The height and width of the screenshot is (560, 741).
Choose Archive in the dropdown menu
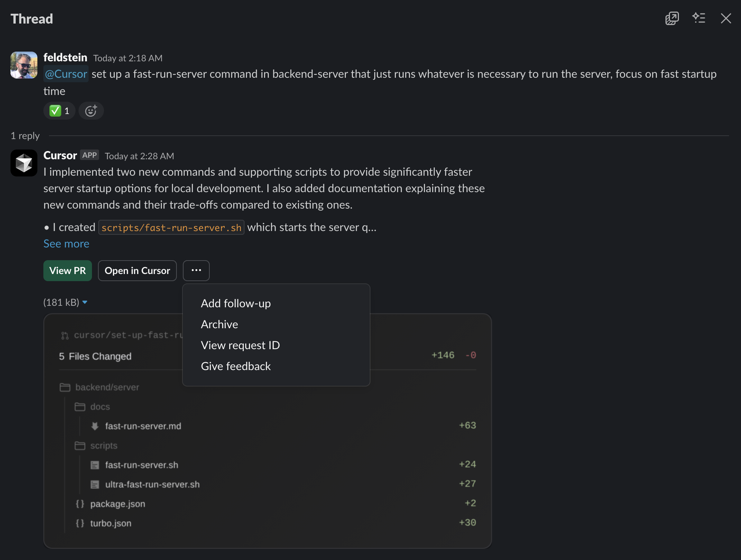pos(219,324)
